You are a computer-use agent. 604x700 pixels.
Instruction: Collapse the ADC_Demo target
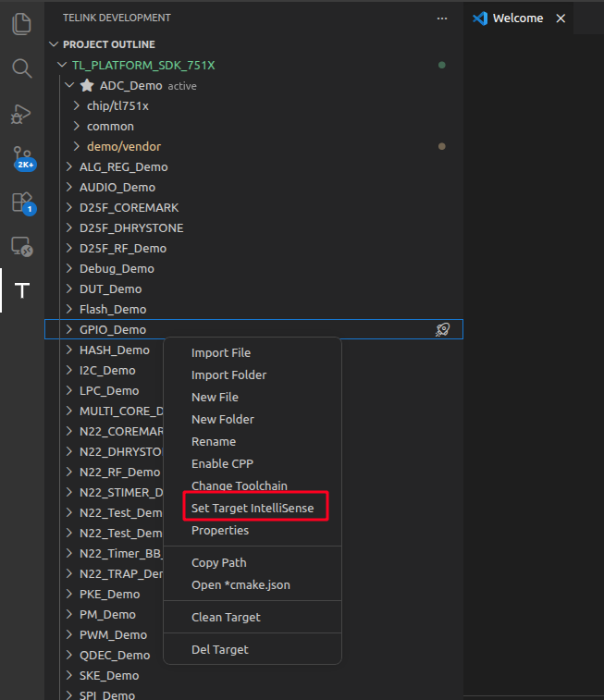coord(69,85)
